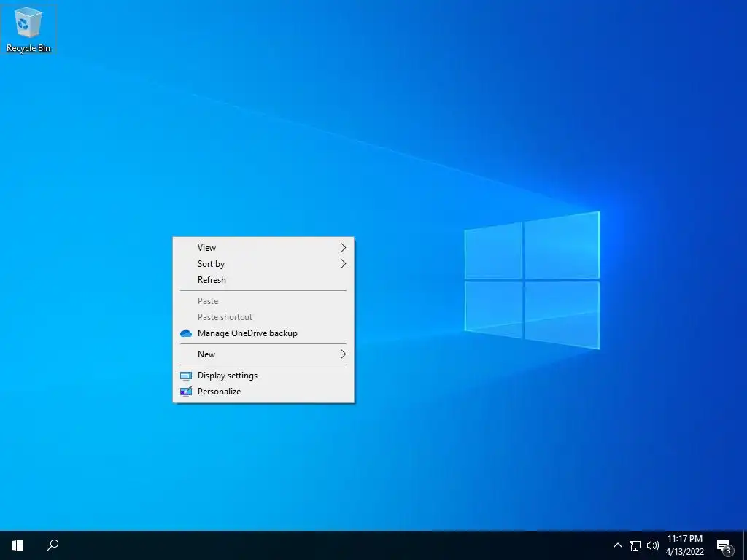Image resolution: width=747 pixels, height=560 pixels.
Task: Click the OneDrive cloud icon in context menu
Action: coord(186,333)
